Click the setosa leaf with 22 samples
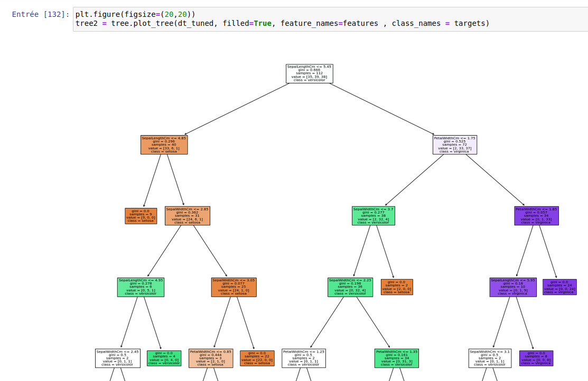Screen dimensions: 588x381 click(x=257, y=358)
